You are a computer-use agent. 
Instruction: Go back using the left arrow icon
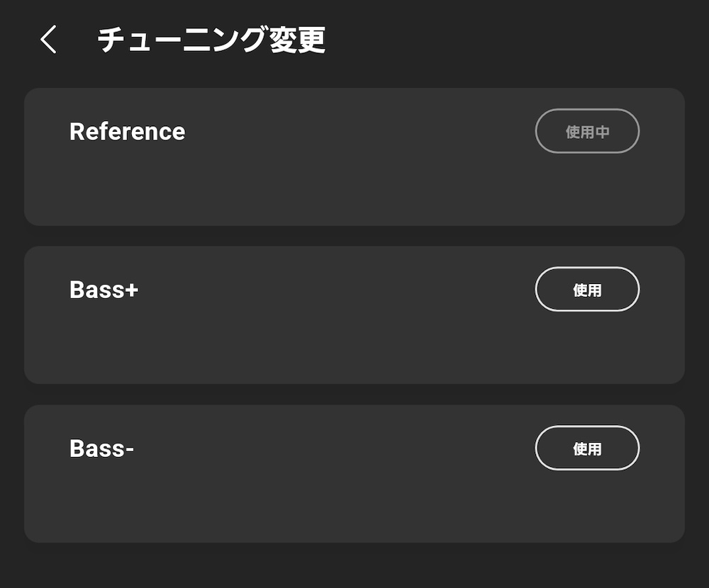48,40
